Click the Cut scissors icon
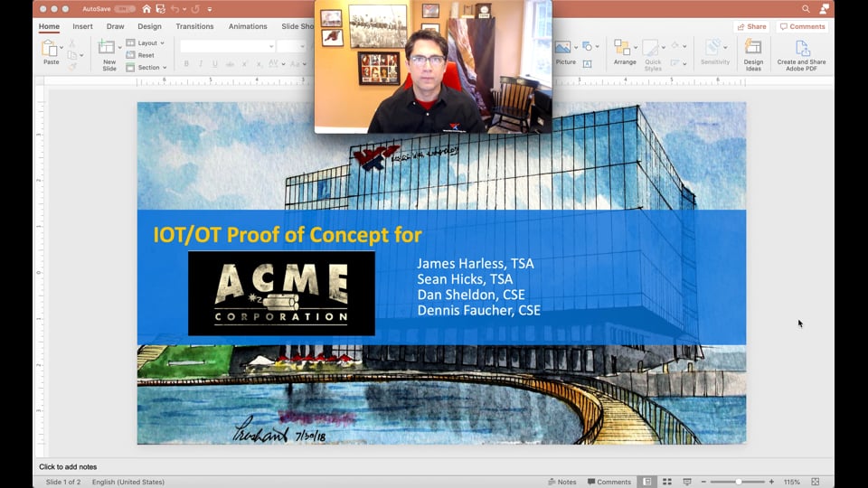868x488 pixels. (72, 43)
